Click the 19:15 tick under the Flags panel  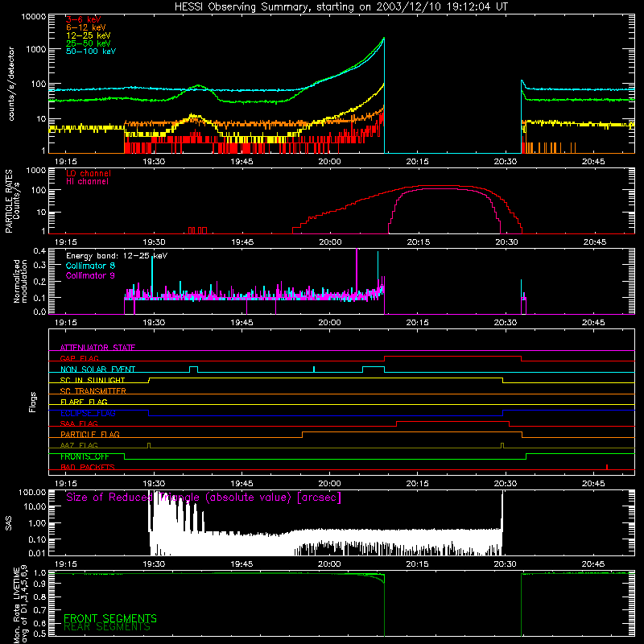tap(66, 484)
